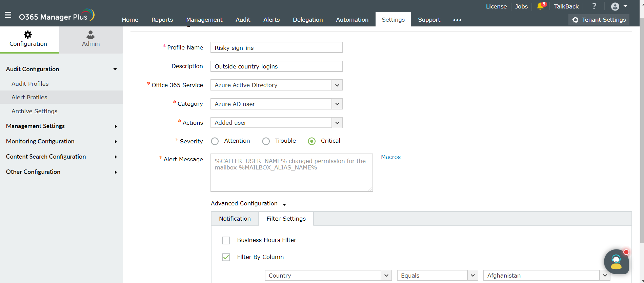
Task: Open the Automation tab
Action: pos(352,20)
